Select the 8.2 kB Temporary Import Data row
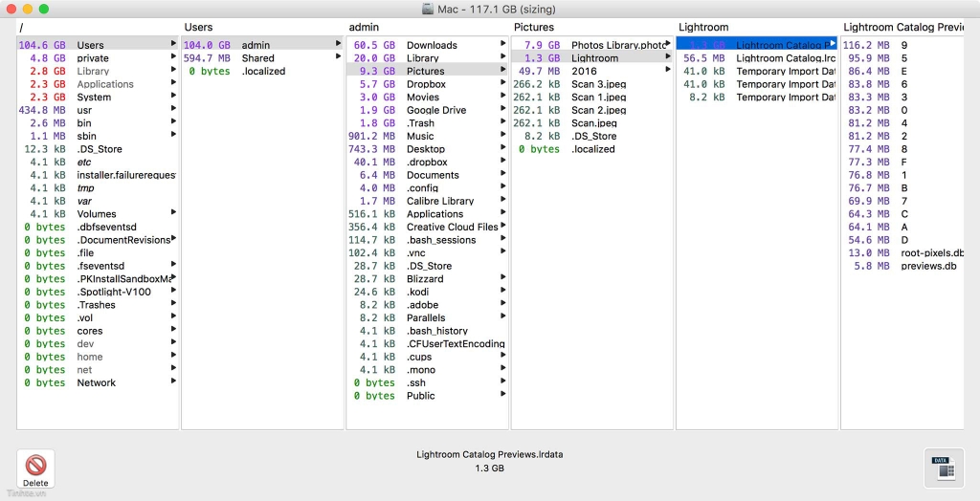 [757, 98]
